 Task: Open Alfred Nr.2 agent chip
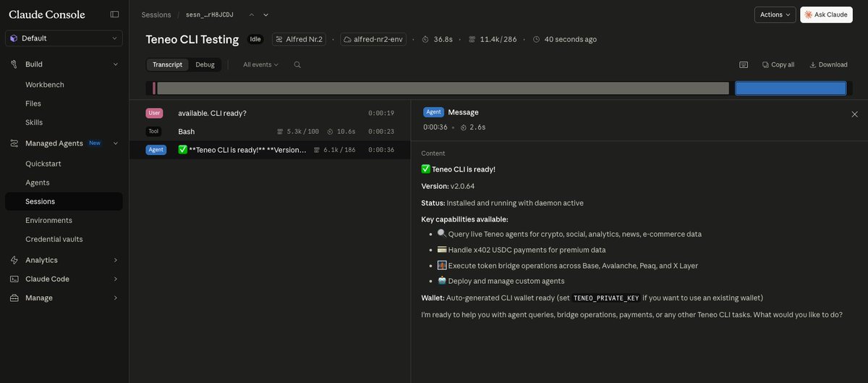pyautogui.click(x=299, y=39)
